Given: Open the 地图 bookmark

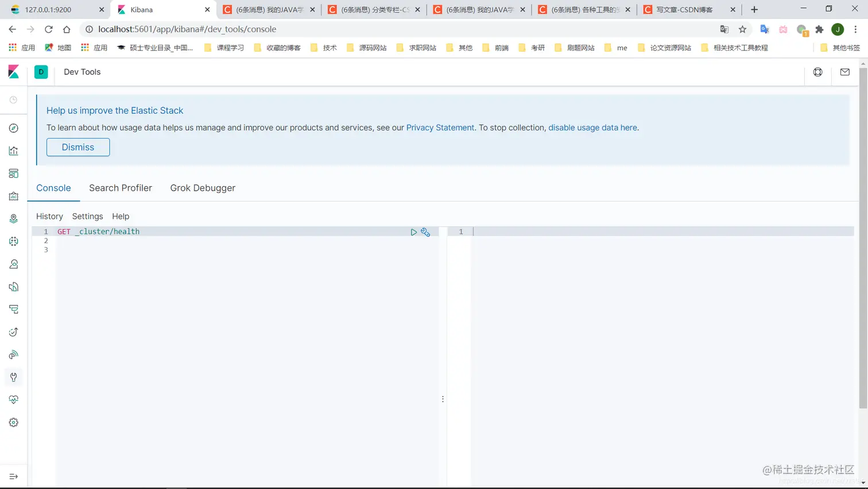Looking at the screenshot, I should pyautogui.click(x=58, y=48).
